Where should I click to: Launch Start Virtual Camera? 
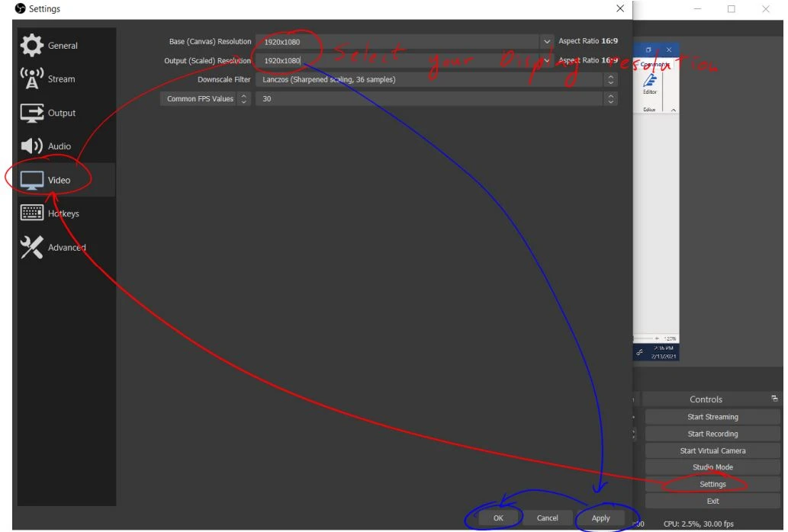[x=712, y=450]
